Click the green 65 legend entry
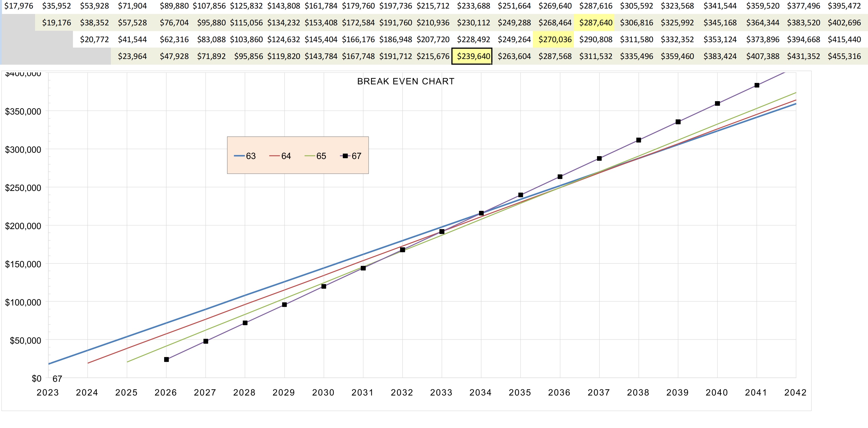Screen dimensions: 868x428 pos(316,156)
